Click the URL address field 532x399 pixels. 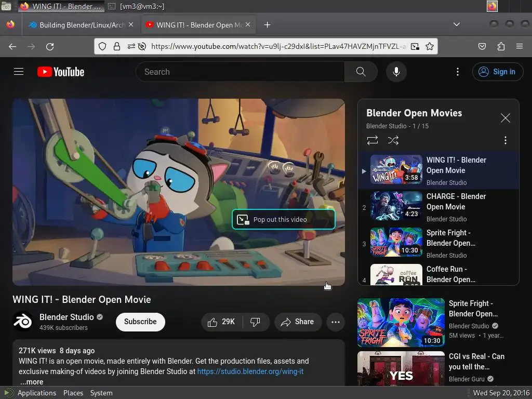[x=278, y=46]
